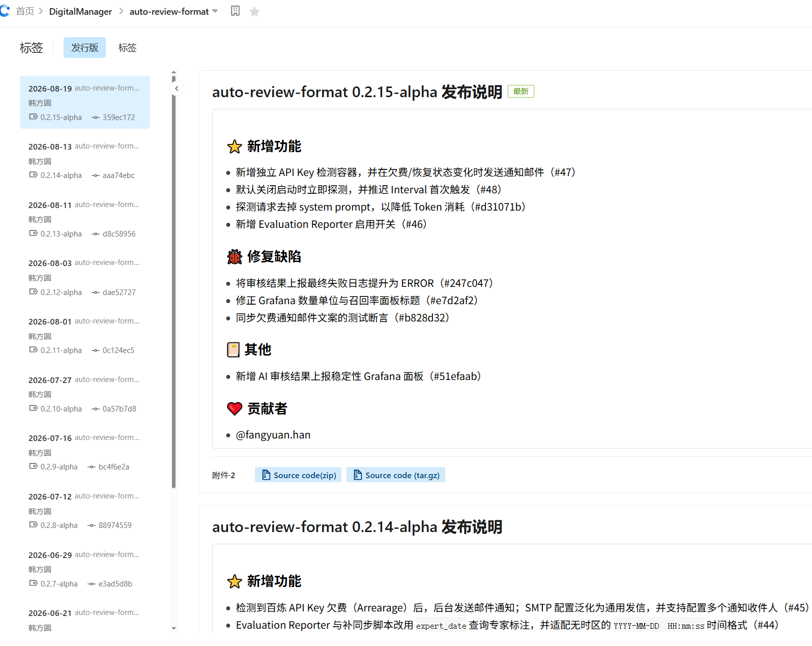The height and width of the screenshot is (646, 812).
Task: Click the file icon on Source code(zip)
Action: 266,475
